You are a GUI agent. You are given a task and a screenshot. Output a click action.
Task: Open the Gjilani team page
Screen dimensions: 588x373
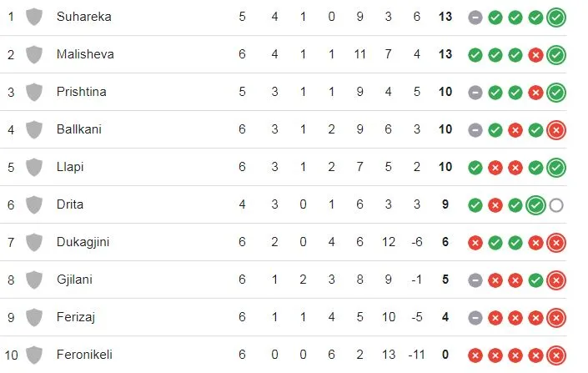(74, 280)
